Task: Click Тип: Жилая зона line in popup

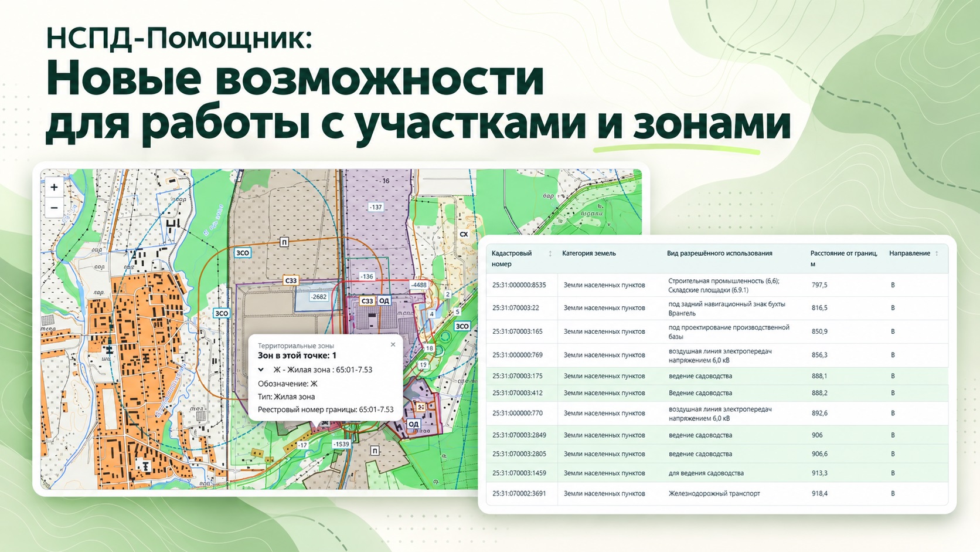Action: coord(286,397)
